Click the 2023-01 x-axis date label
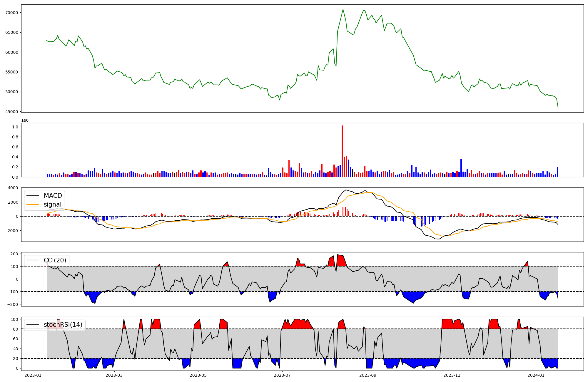The image size is (588, 382). click(x=33, y=375)
